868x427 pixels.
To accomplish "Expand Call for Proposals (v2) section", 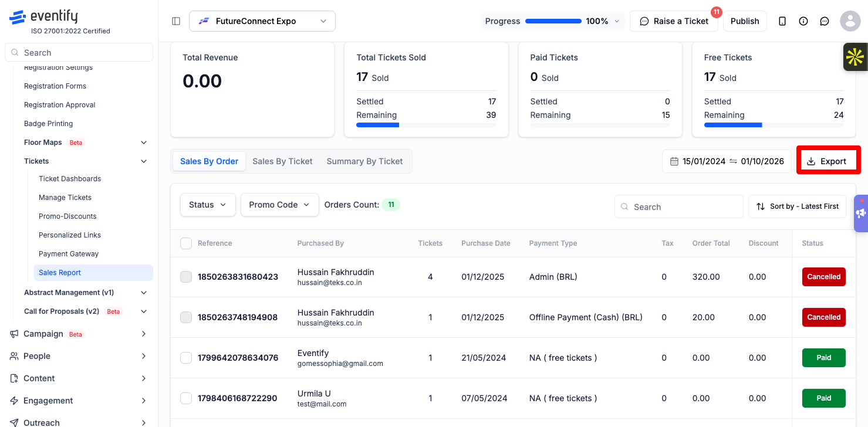I will [144, 311].
